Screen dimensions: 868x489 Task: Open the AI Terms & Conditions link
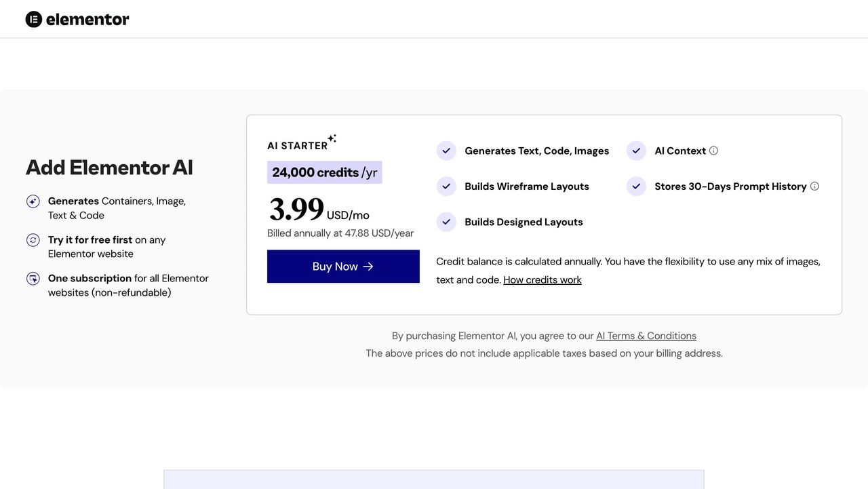tap(646, 336)
